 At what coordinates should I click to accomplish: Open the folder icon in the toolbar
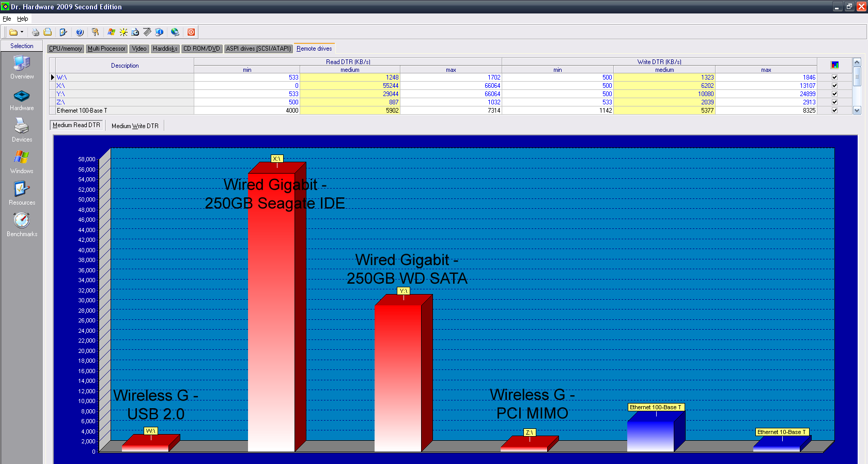13,32
